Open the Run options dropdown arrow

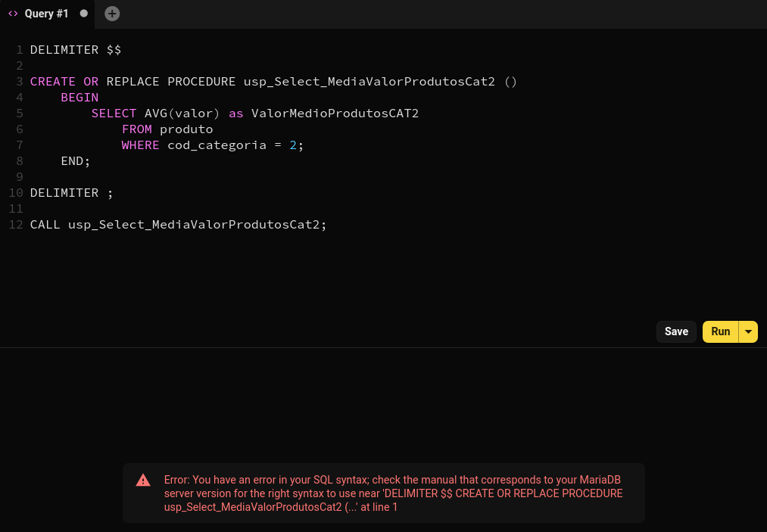(x=748, y=331)
